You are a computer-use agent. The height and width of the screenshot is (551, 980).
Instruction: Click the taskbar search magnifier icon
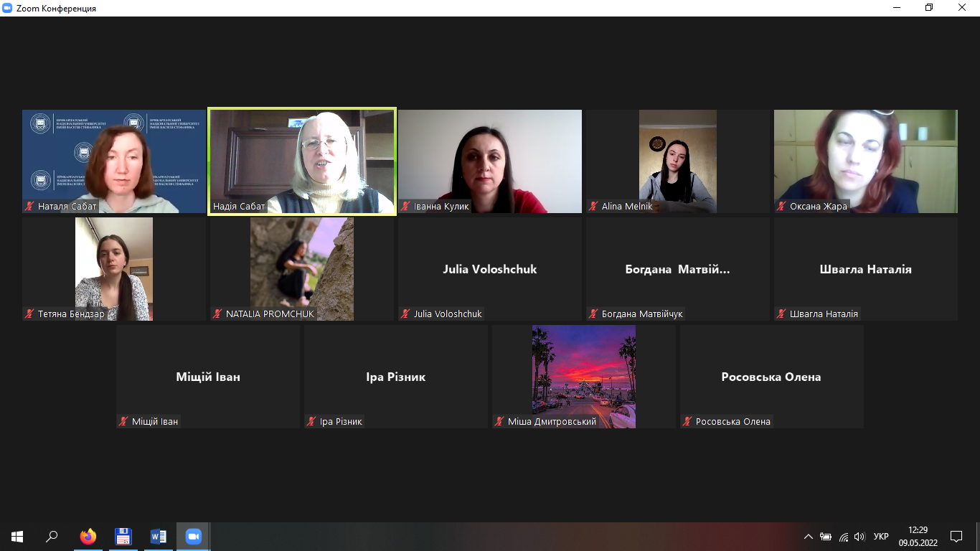pyautogui.click(x=52, y=536)
